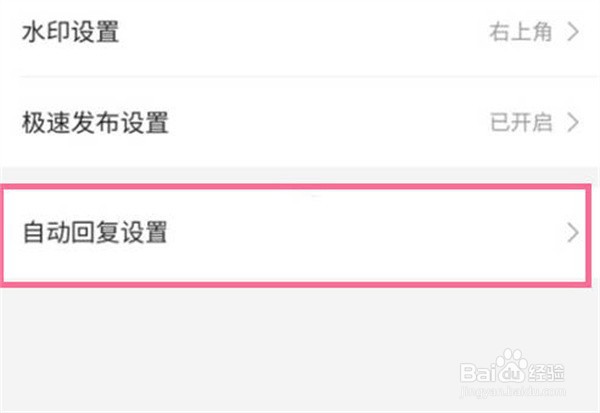Viewport: 600px width, 413px height.
Task: Tap the chevron beside 已开启
Action: coord(573,123)
